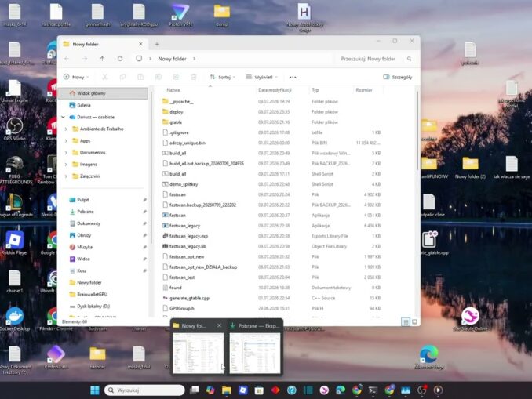532x399 pixels.
Task: Refresh the Nowy folder view
Action: (x=120, y=59)
